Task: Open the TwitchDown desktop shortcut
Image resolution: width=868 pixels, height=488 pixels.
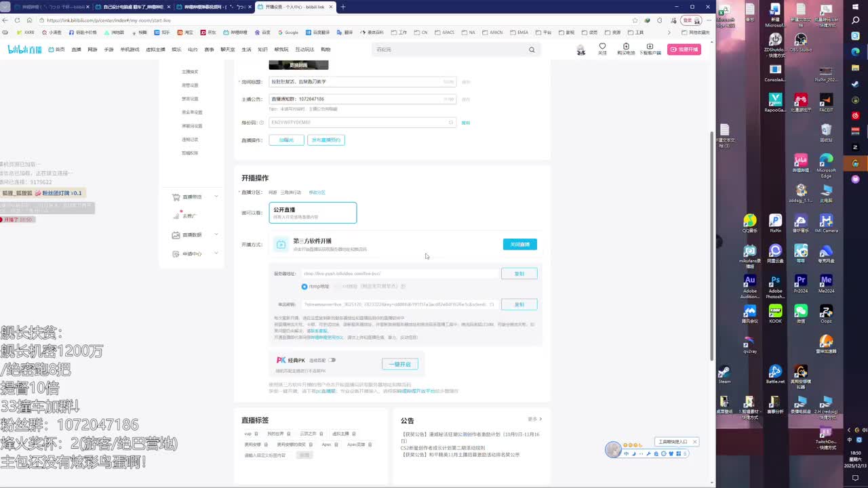Action: [826, 438]
